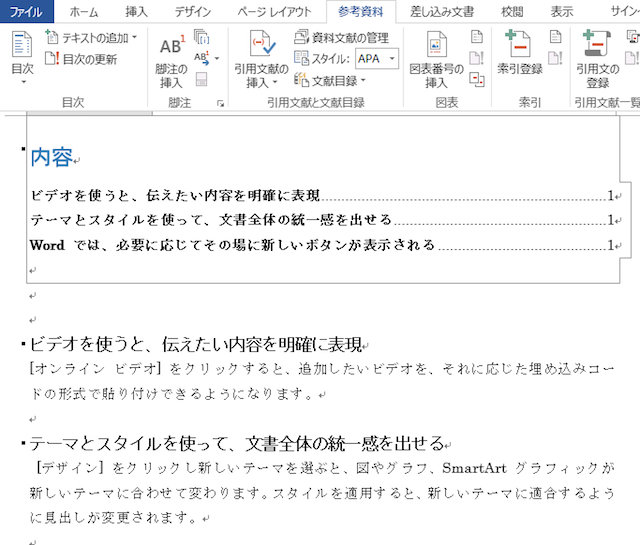The image size is (640, 545).
Task: Click heading ビデオを使うと、伝えたい内容を明確に表現 in body
Action: 195,345
